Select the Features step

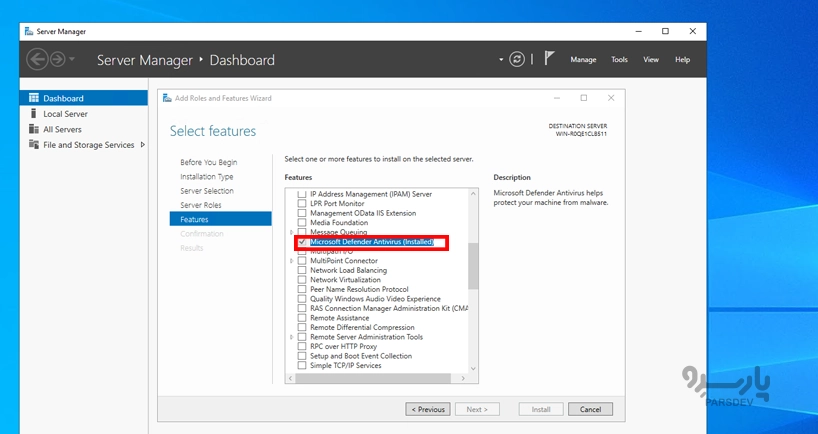click(x=220, y=219)
